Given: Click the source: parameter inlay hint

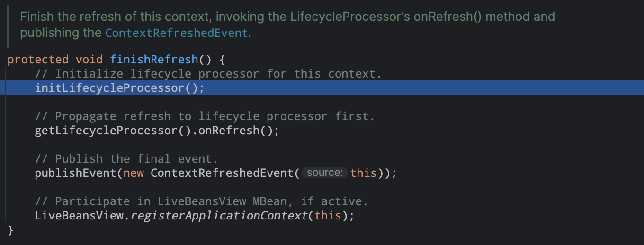Looking at the screenshot, I should (x=324, y=173).
